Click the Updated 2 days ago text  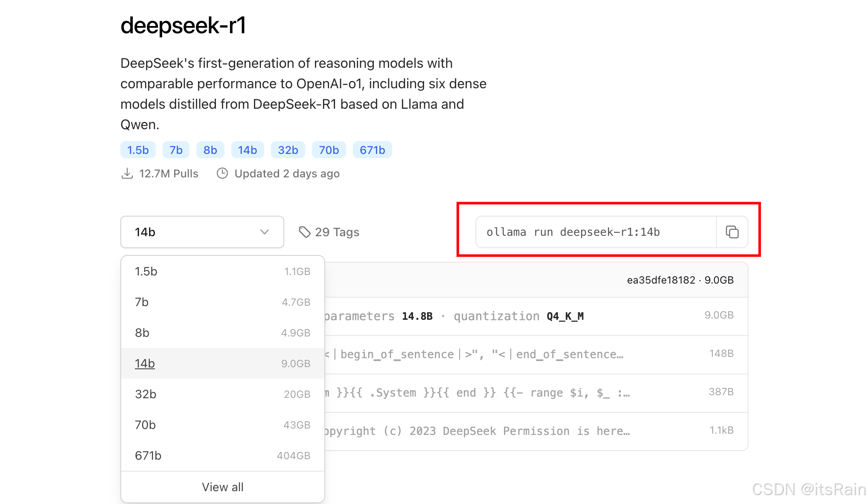coord(287,174)
